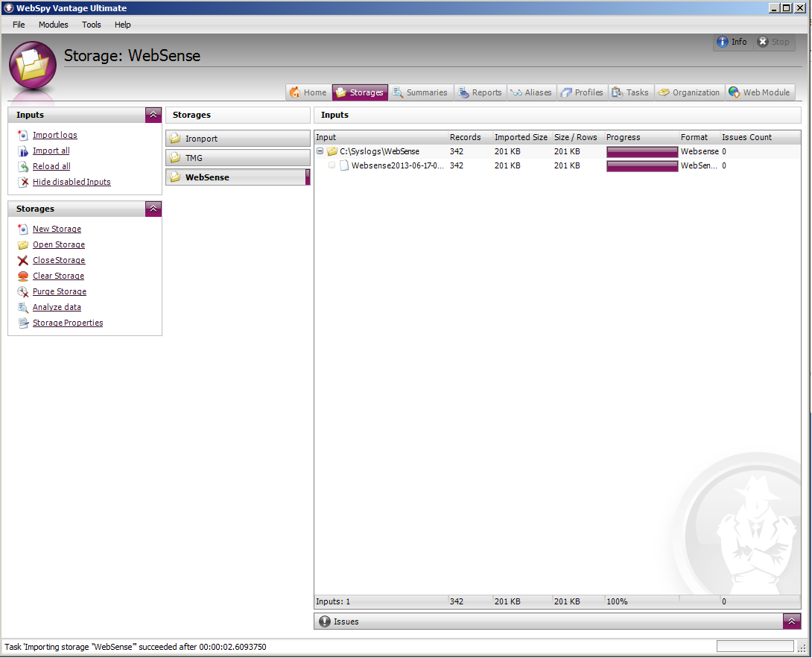
Task: Sort by the Imported Size column header
Action: [522, 137]
